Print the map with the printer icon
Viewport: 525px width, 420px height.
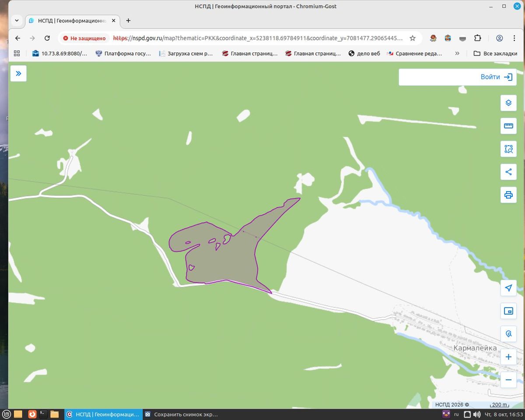click(x=508, y=195)
